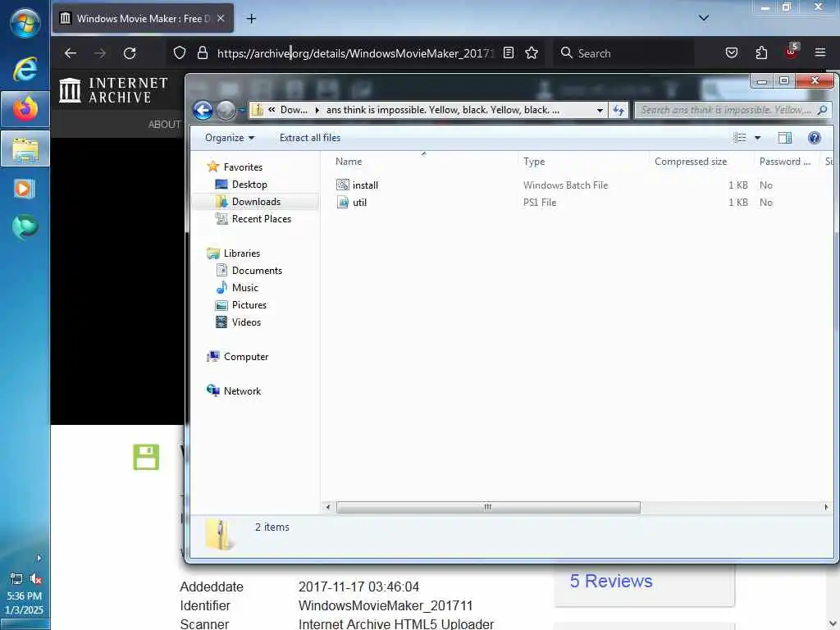Open a new Firefox tab

pyautogui.click(x=251, y=19)
